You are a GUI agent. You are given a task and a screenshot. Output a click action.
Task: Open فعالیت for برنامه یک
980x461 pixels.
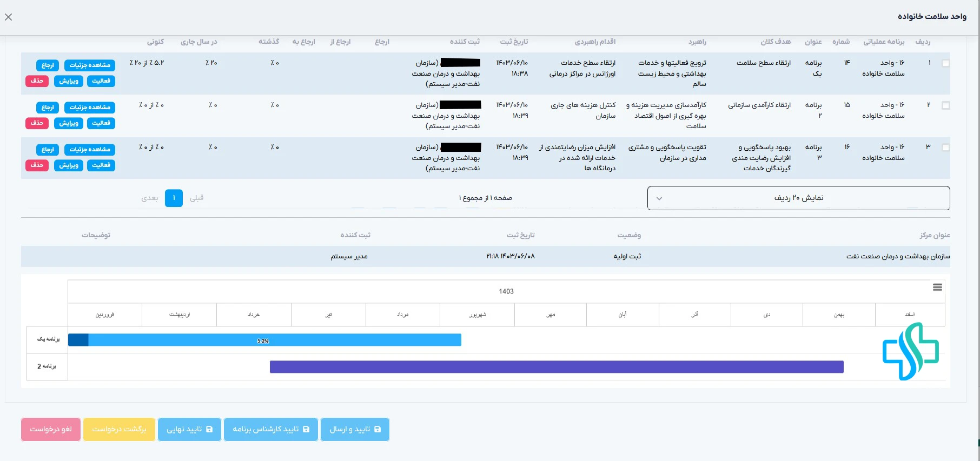pyautogui.click(x=101, y=81)
